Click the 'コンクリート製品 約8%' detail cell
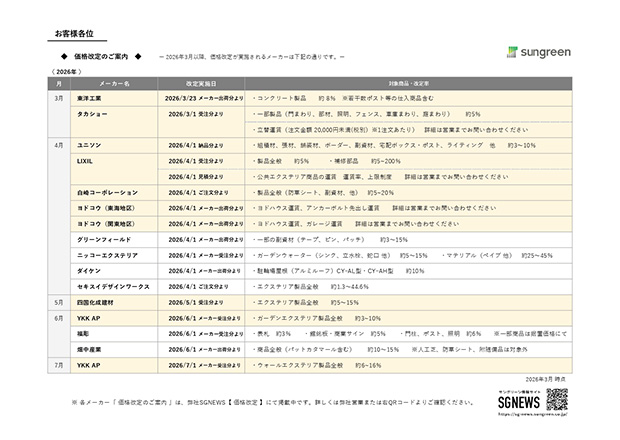The height and width of the screenshot is (440, 620). (408, 98)
